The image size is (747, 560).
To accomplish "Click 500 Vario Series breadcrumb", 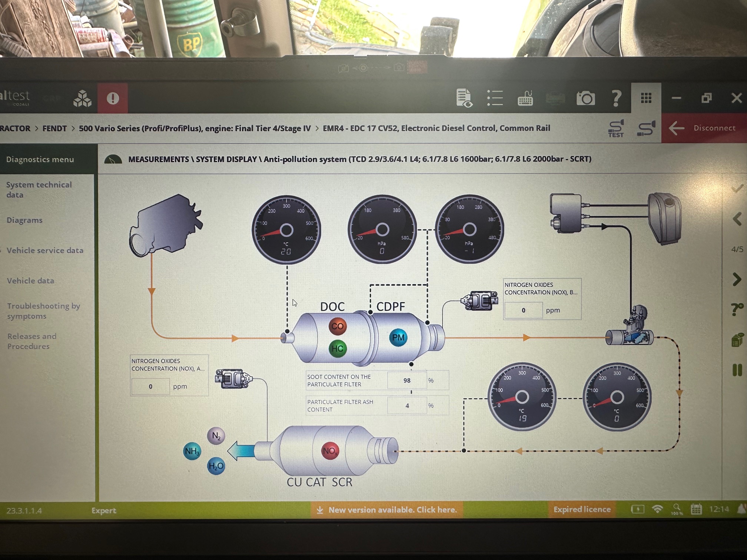I will 195,129.
